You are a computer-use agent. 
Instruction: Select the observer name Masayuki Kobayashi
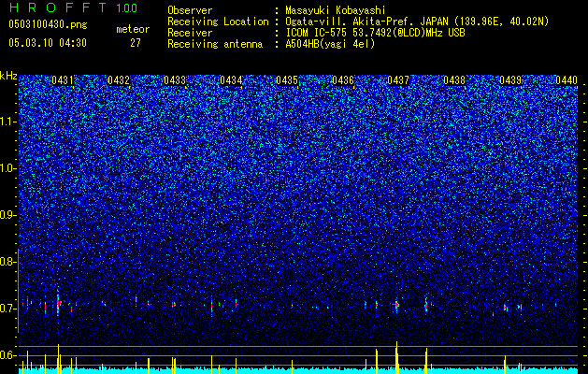pyautogui.click(x=336, y=10)
